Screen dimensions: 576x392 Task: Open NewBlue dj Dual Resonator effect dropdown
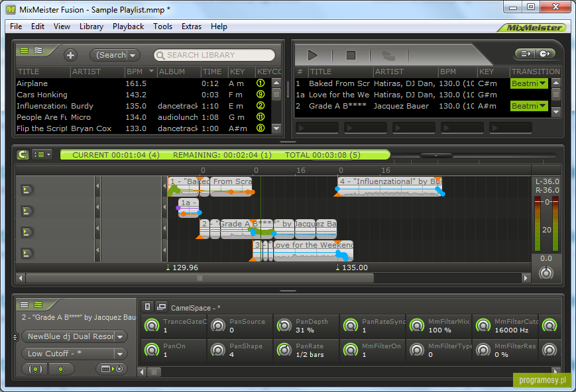click(x=75, y=336)
